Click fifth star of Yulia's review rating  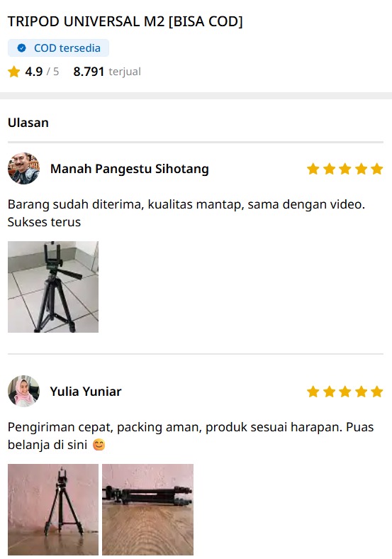click(x=376, y=392)
